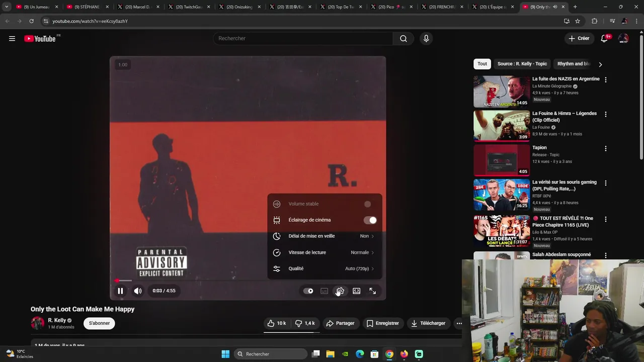Open player settings gear

point(340,291)
